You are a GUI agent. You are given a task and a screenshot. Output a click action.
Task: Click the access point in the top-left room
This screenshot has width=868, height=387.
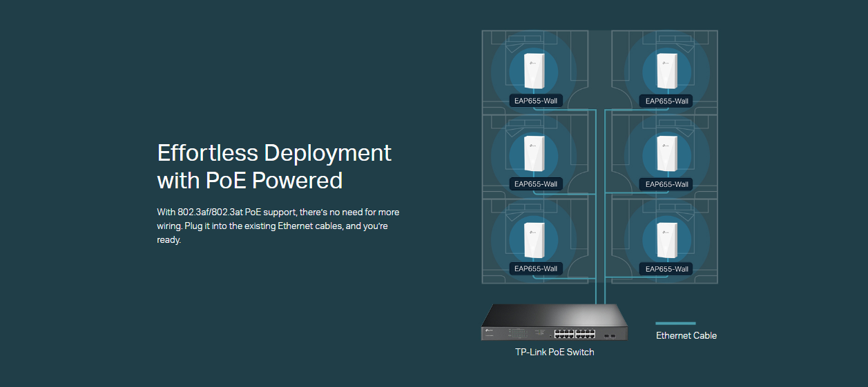534,70
